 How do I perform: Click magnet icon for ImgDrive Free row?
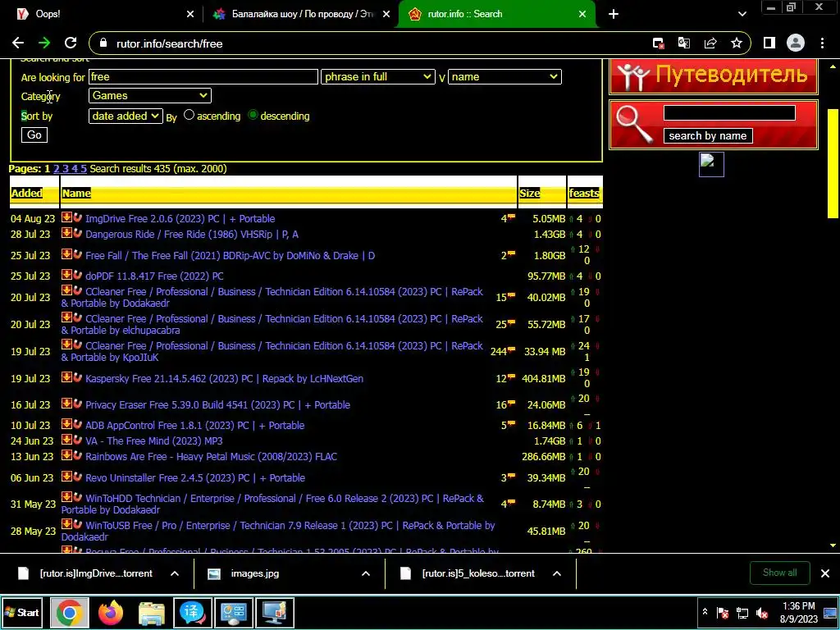[78, 217]
